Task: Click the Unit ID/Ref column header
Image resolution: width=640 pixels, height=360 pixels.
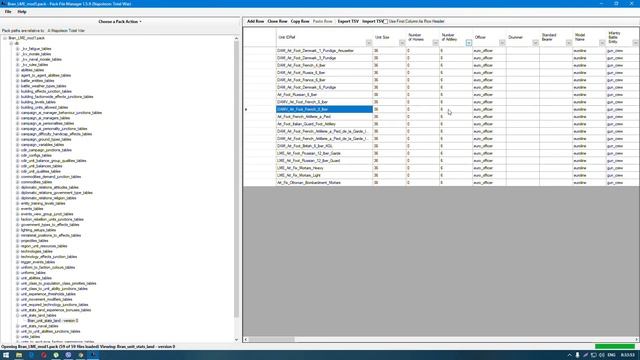Action: pos(324,37)
